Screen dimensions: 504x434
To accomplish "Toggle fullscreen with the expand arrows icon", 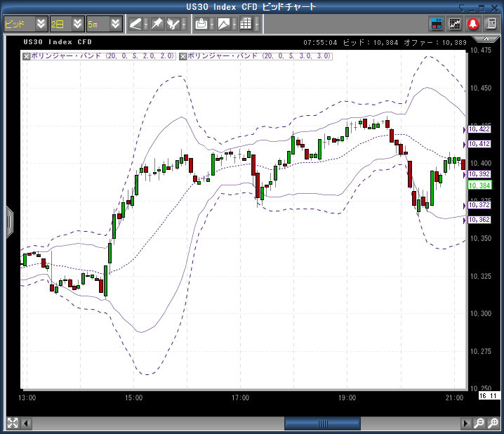I will 12,423.
